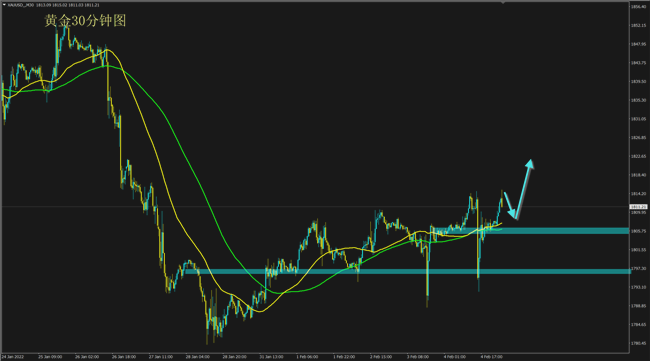The image size is (650, 361).
Task: Click the 1 Feb 06:00 time label
Action: 307,356
